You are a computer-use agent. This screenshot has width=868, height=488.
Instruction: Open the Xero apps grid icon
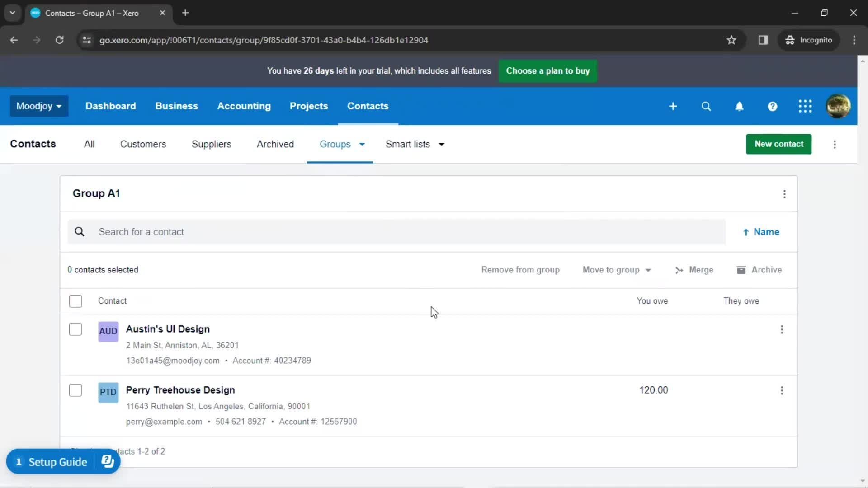805,106
